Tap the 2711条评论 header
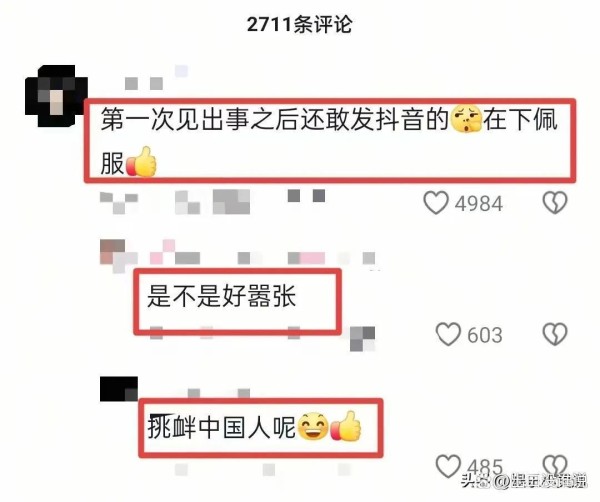This screenshot has width=600, height=502. point(299,24)
